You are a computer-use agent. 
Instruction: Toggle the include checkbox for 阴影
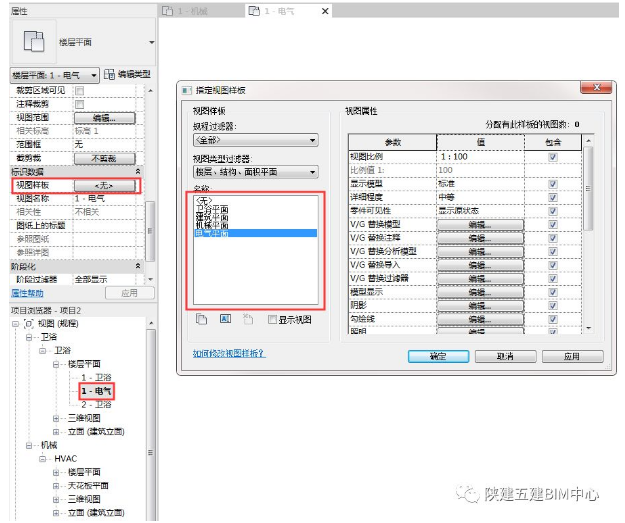coord(552,306)
